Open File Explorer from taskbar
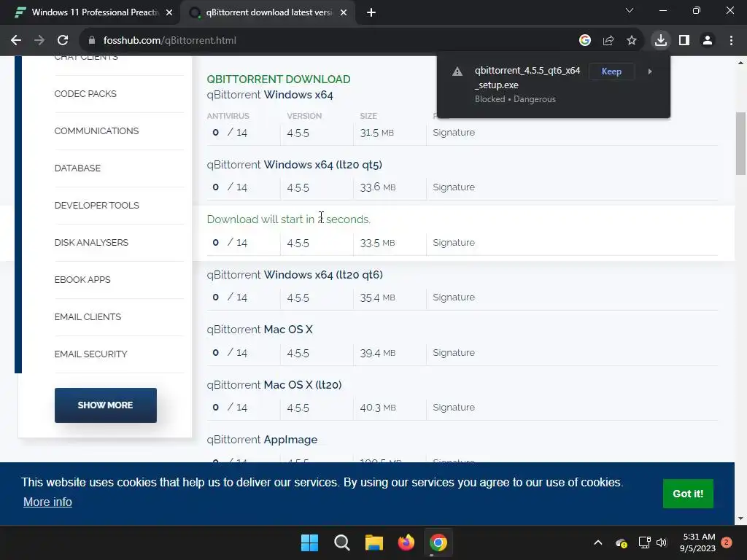This screenshot has width=747, height=560. pos(374,542)
